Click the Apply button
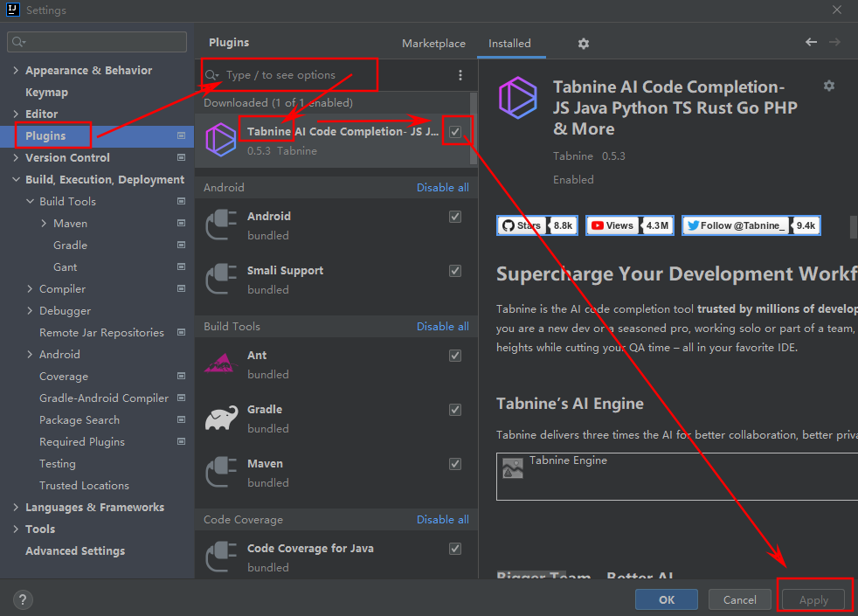The width and height of the screenshot is (858, 616). click(813, 599)
